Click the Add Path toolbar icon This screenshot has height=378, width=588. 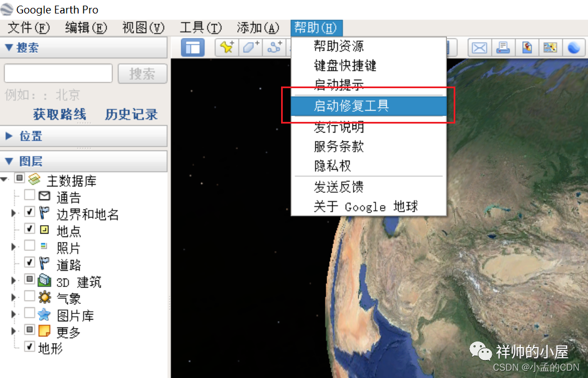(274, 48)
